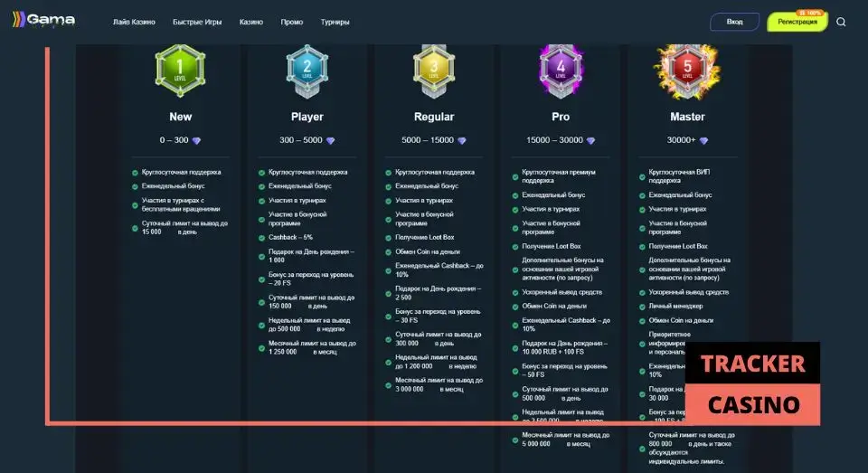Select the purple Level 4 badge
The image size is (868, 473).
561,67
